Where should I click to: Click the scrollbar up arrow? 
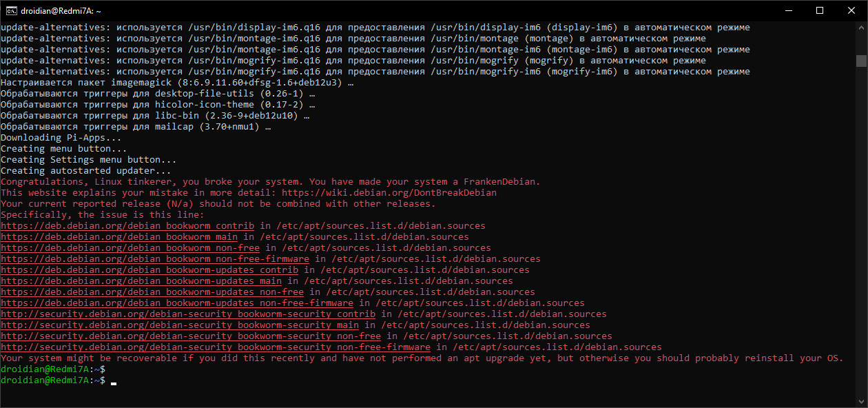point(861,28)
